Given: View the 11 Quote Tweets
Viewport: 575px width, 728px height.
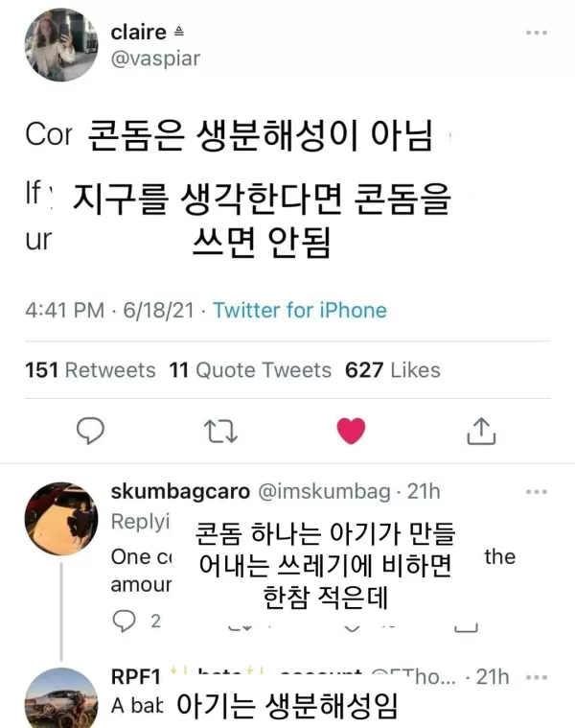Looking at the screenshot, I should (x=250, y=370).
